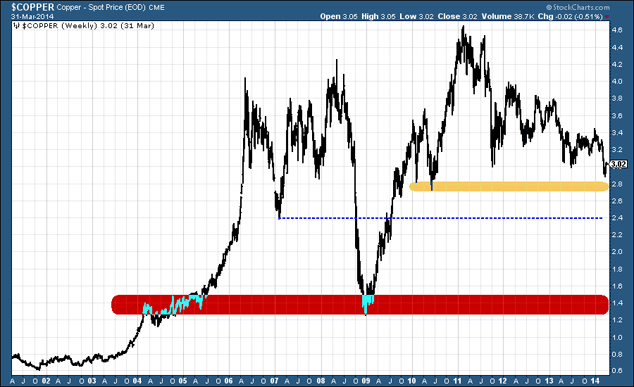Click the 2.6 price axis label
This screenshot has width=634, height=387.
pos(617,201)
